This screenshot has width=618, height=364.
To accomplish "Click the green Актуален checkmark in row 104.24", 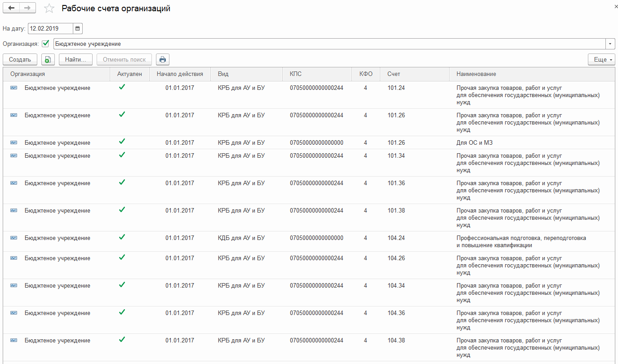I will [122, 237].
